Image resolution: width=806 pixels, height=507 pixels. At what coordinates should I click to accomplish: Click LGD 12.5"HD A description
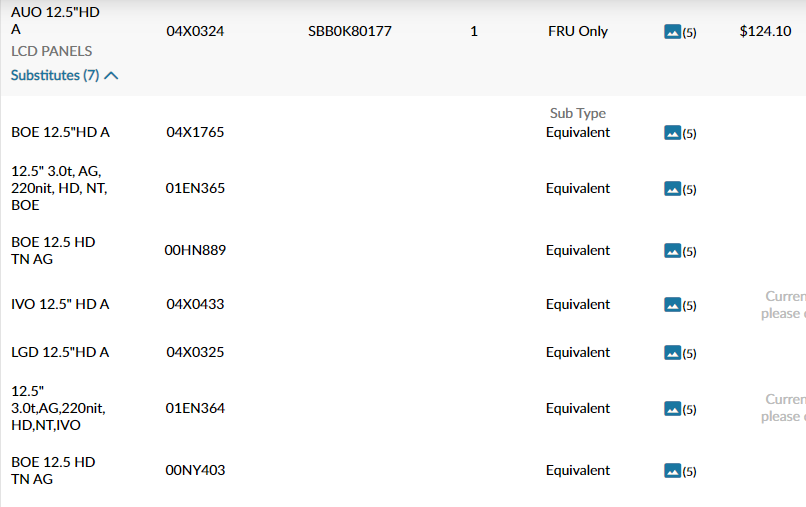tap(60, 352)
